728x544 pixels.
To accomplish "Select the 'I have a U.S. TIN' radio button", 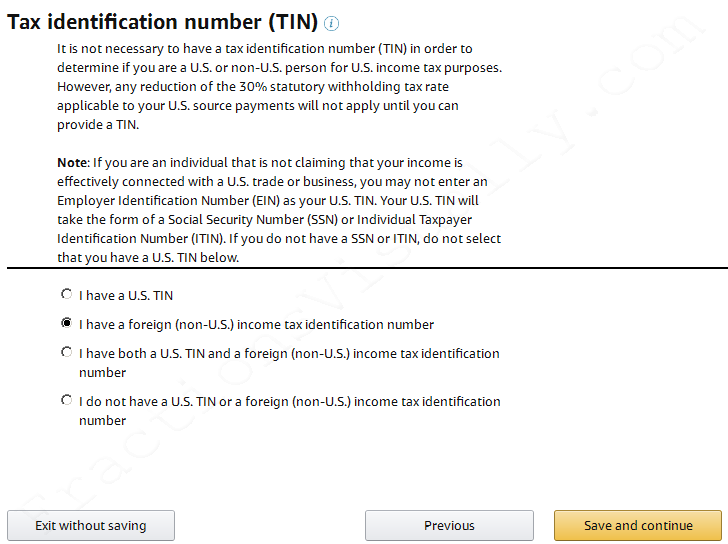I will 67,294.
